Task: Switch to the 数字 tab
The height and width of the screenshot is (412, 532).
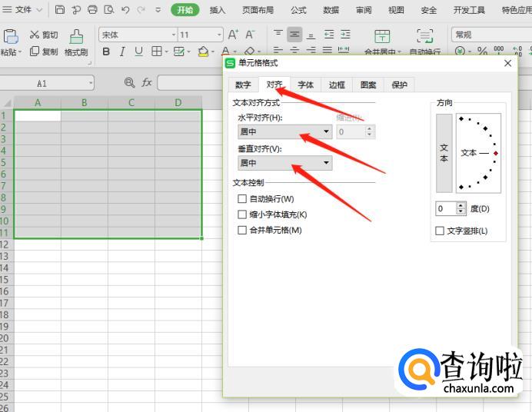Action: pos(243,85)
